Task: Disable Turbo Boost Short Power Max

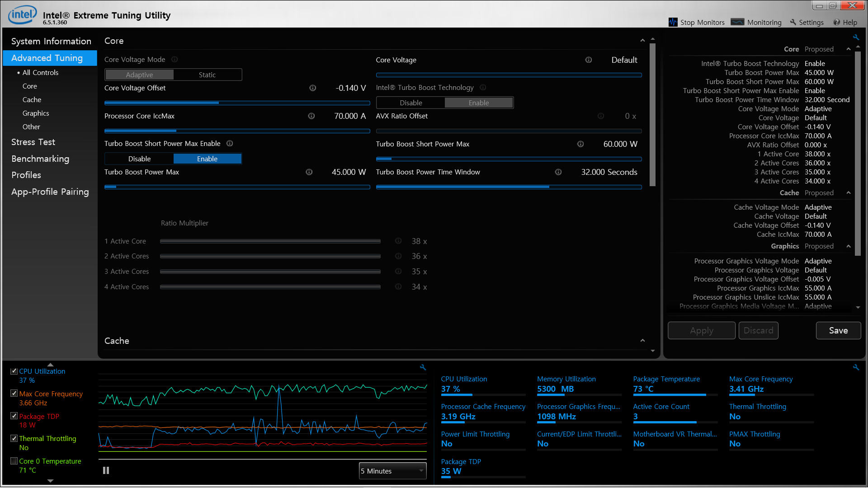Action: [139, 159]
